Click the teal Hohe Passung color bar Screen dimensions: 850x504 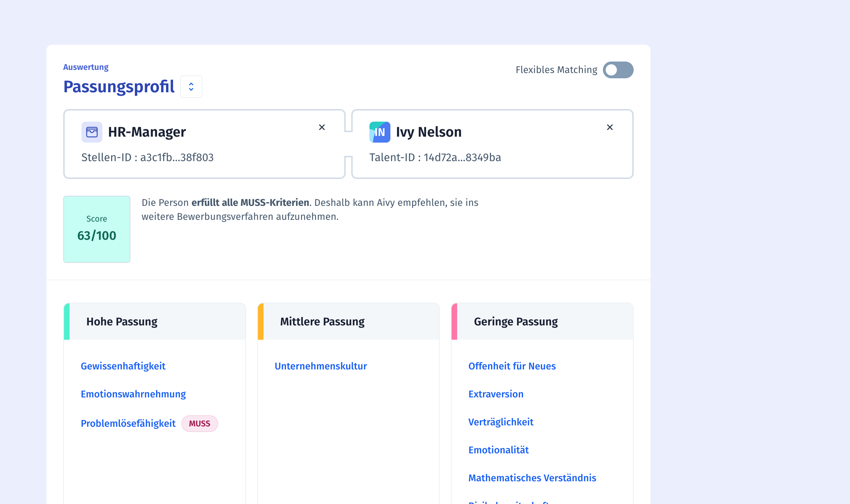pyautogui.click(x=66, y=321)
